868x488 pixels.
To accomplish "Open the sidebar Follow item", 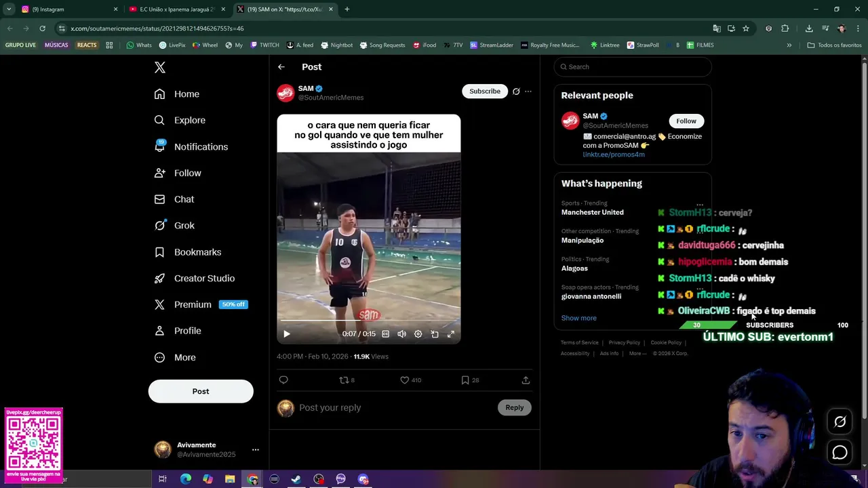I will click(177, 173).
